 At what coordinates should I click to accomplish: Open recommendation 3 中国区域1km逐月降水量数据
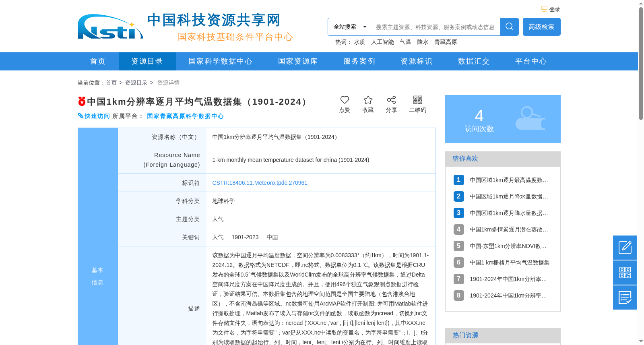(x=509, y=213)
